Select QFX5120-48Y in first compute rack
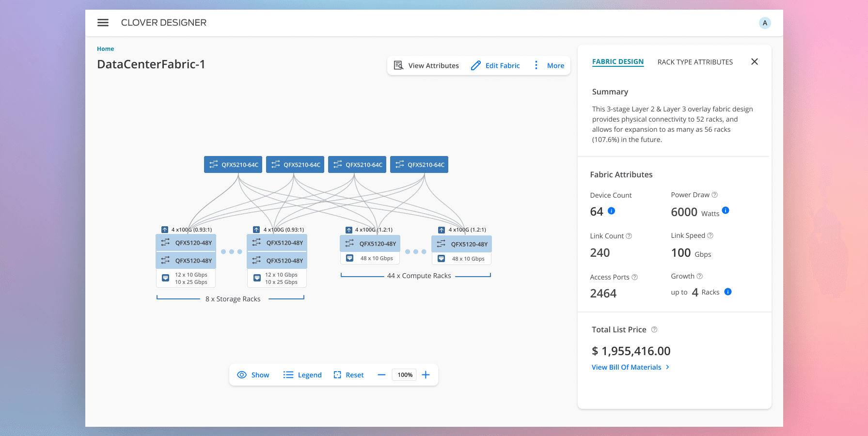Viewport: 868px width, 436px height. point(370,244)
